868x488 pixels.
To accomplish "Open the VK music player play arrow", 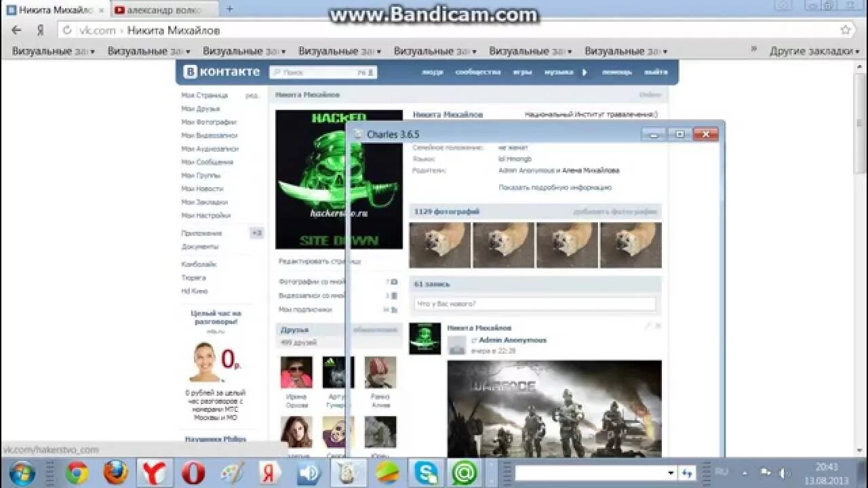I will 585,72.
